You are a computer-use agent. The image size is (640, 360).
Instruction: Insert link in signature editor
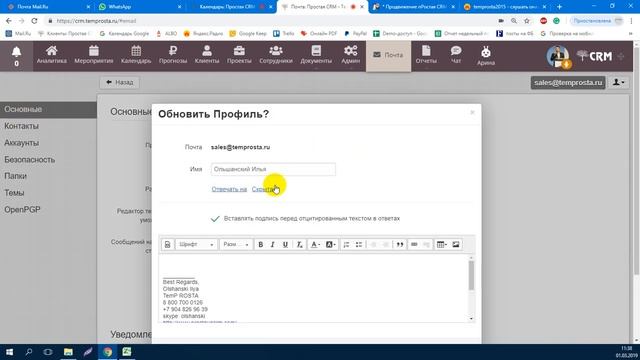[x=414, y=244]
